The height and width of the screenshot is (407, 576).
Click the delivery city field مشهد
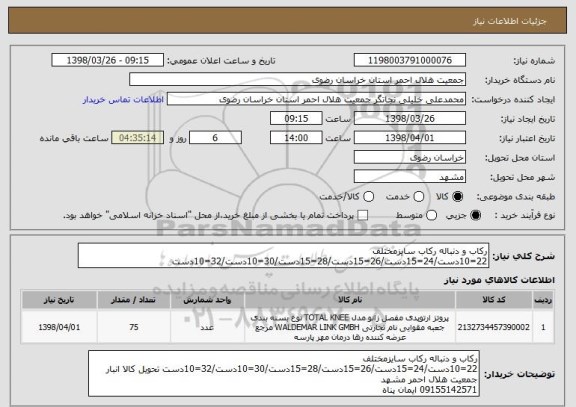tap(410, 177)
